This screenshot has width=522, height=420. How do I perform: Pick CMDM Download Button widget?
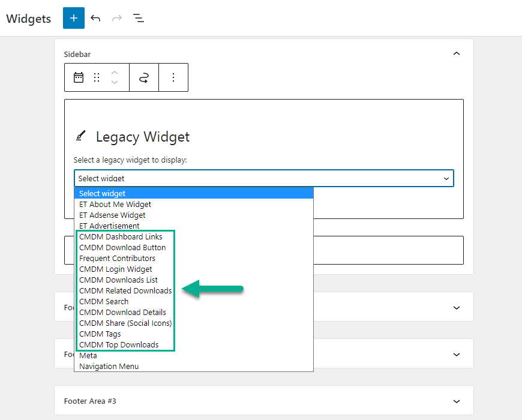(194, 248)
